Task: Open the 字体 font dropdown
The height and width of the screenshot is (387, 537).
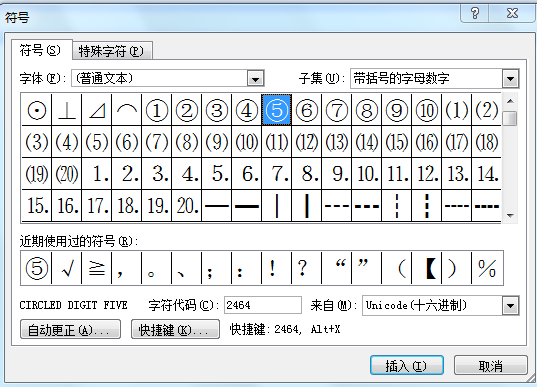Action: coord(255,79)
